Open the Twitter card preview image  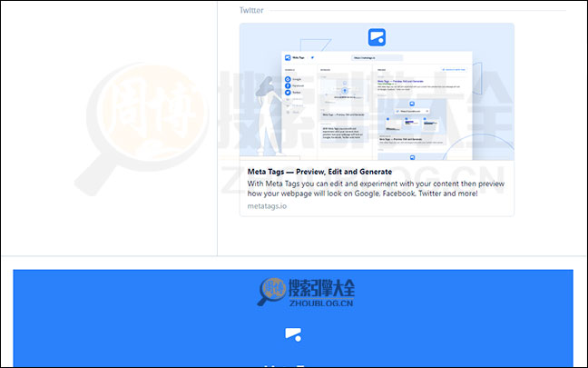pyautogui.click(x=377, y=92)
